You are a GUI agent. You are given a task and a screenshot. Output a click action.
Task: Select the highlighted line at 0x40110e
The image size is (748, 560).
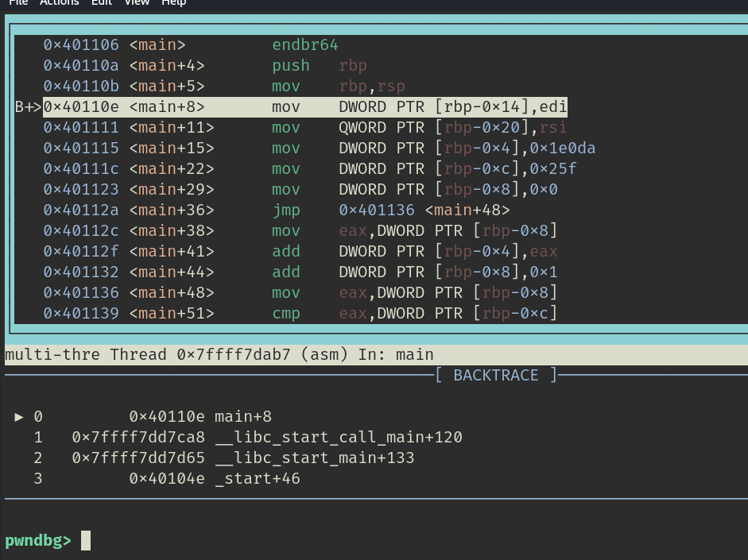[304, 106]
